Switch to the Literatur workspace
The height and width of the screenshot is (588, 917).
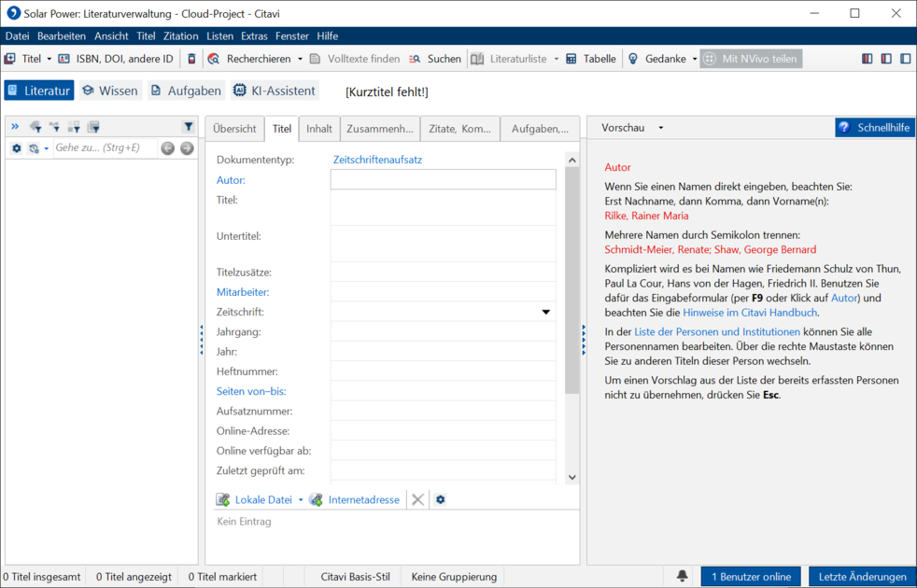39,91
